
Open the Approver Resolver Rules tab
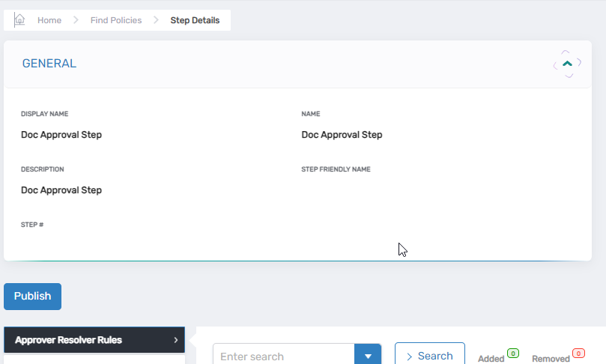click(69, 340)
